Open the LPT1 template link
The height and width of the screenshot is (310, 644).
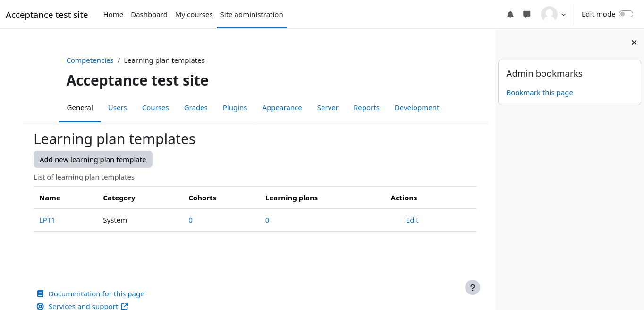47,220
